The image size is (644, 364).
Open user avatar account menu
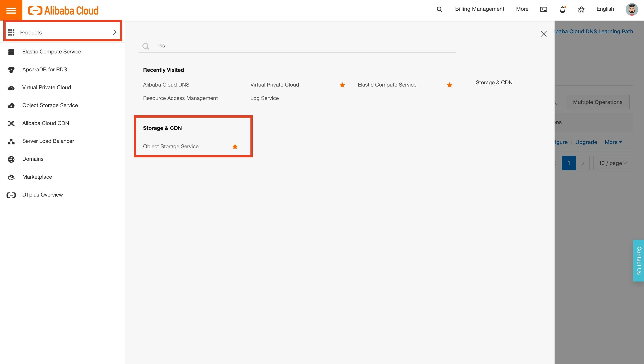(632, 9)
